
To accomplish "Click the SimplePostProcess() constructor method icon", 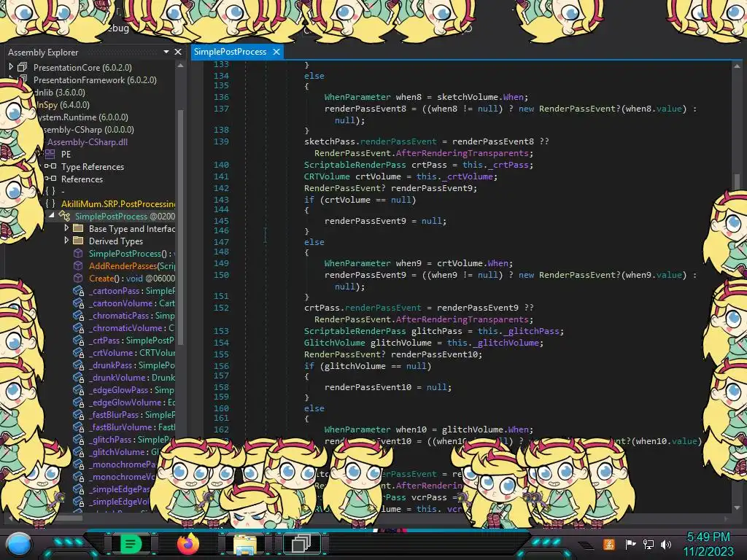I will pos(78,253).
